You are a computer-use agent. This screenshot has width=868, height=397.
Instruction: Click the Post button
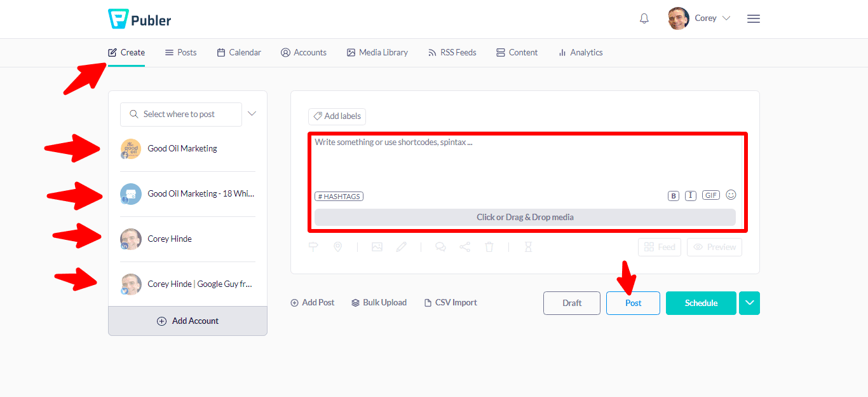click(634, 303)
